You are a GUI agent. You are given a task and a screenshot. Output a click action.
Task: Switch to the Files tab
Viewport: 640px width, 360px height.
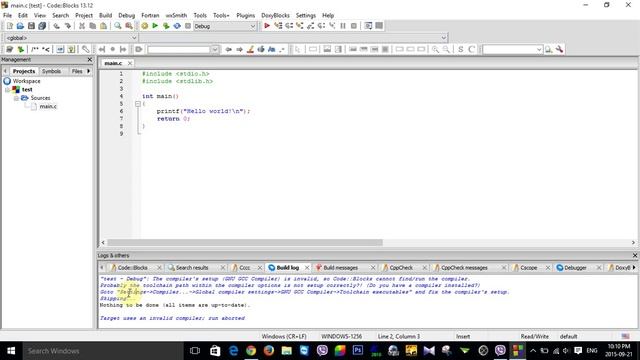(77, 71)
